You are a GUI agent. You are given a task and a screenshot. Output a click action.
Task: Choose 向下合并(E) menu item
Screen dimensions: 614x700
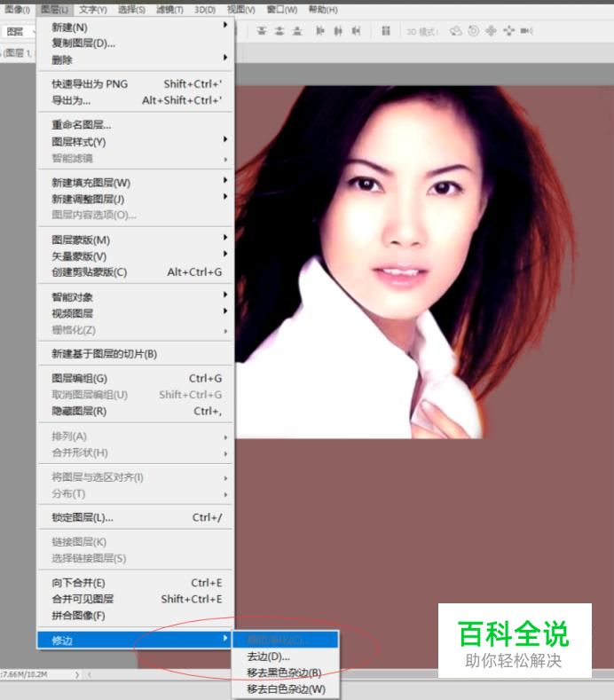[x=135, y=583]
